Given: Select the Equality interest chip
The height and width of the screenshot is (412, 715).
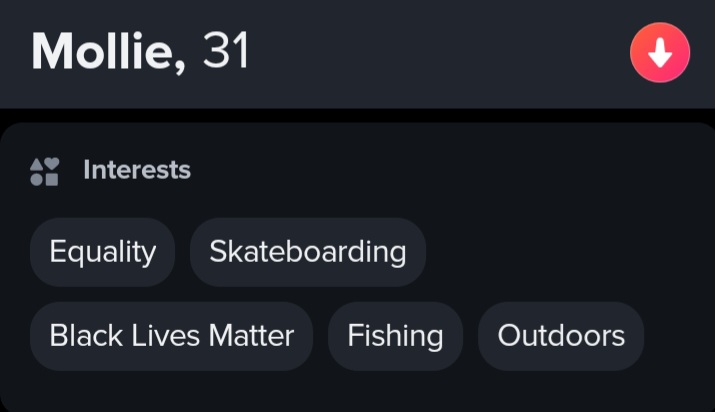Looking at the screenshot, I should click(102, 252).
